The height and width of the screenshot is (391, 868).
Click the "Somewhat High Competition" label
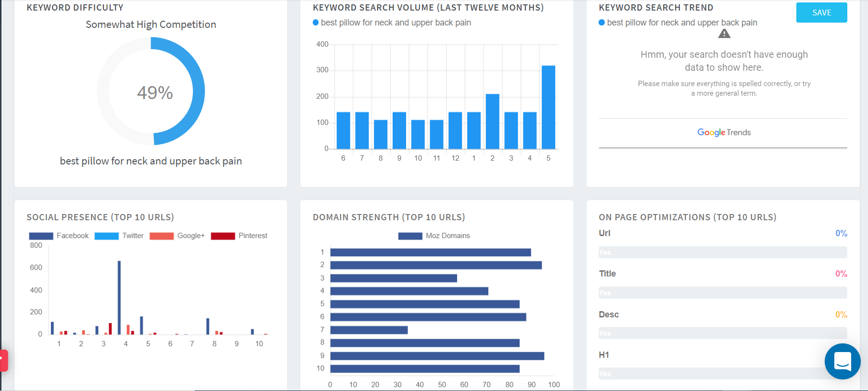(x=151, y=25)
